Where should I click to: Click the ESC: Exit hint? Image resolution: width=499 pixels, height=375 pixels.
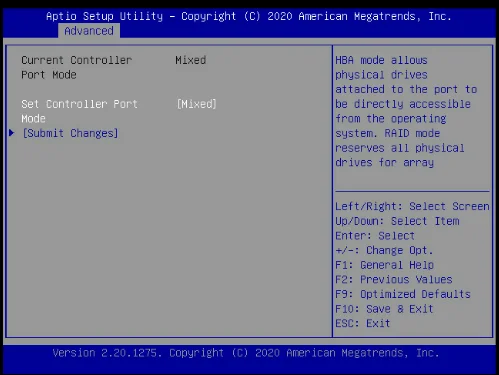(x=363, y=323)
